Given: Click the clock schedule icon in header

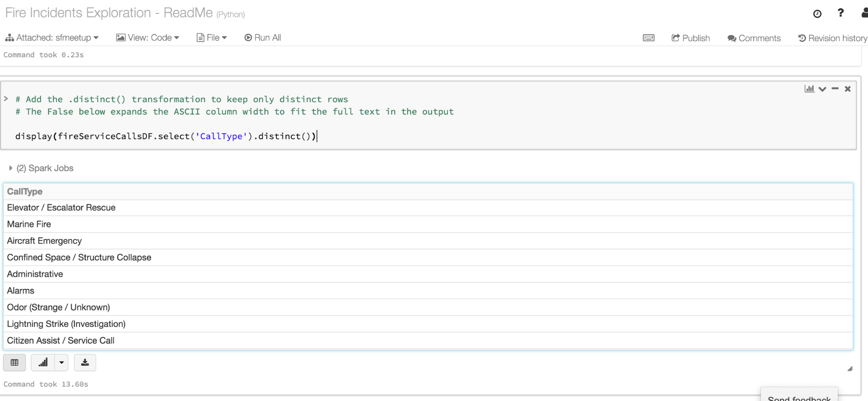Looking at the screenshot, I should click(x=817, y=14).
